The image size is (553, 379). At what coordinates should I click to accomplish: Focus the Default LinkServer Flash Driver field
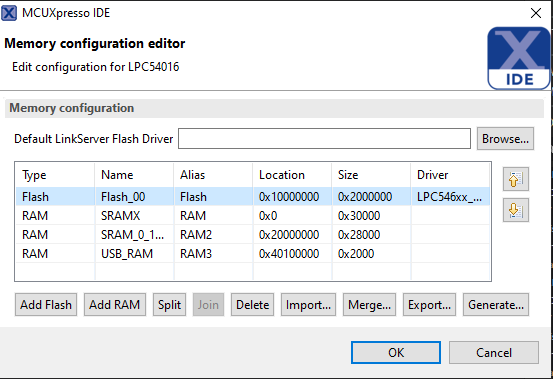point(324,139)
